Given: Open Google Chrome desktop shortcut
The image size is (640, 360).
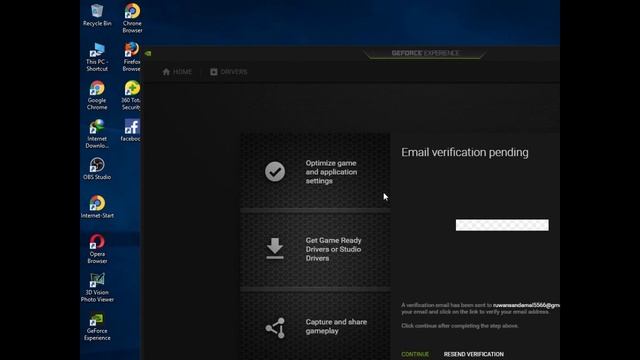Looking at the screenshot, I should coord(97,96).
